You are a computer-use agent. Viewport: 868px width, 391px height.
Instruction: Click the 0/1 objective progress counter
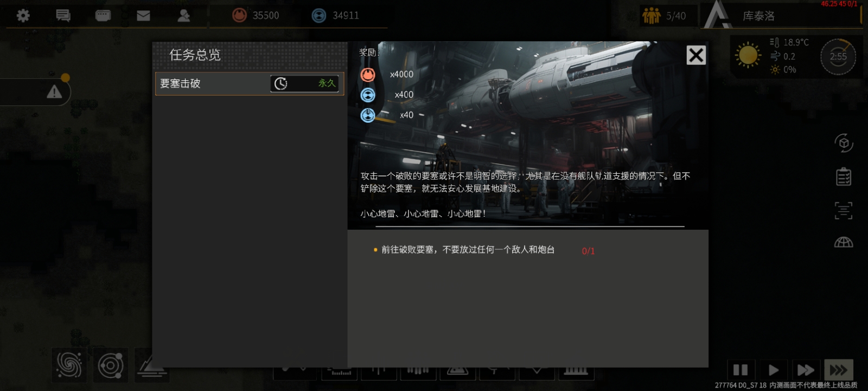point(588,251)
